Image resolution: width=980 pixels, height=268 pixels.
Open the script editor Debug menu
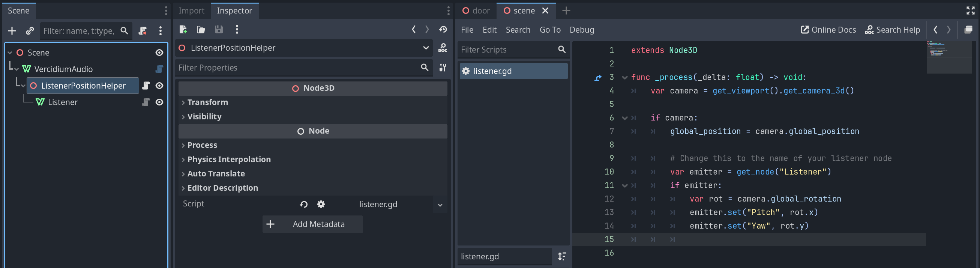point(581,30)
